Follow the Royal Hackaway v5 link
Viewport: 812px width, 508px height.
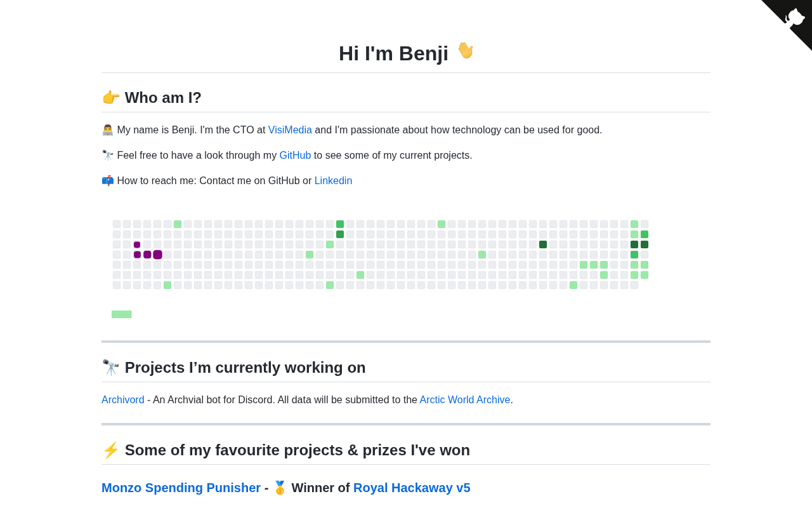[x=412, y=488]
